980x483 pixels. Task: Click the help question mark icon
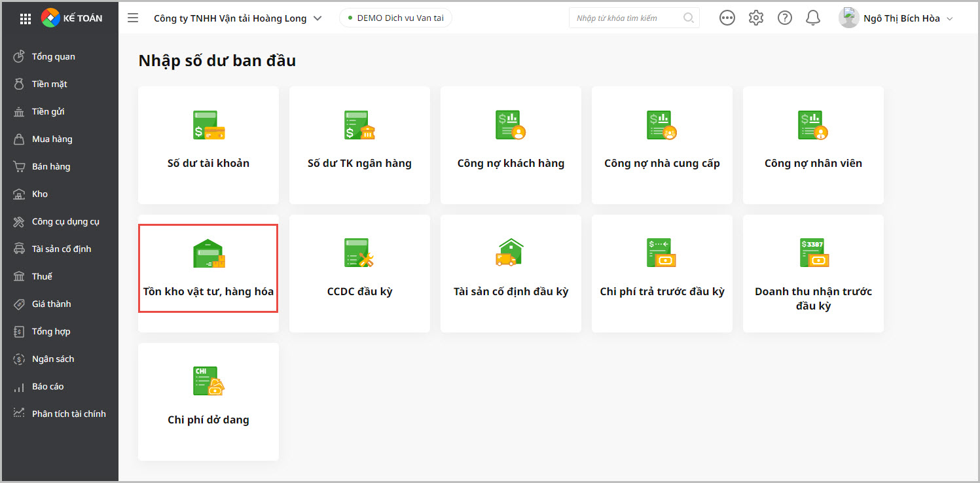(784, 18)
